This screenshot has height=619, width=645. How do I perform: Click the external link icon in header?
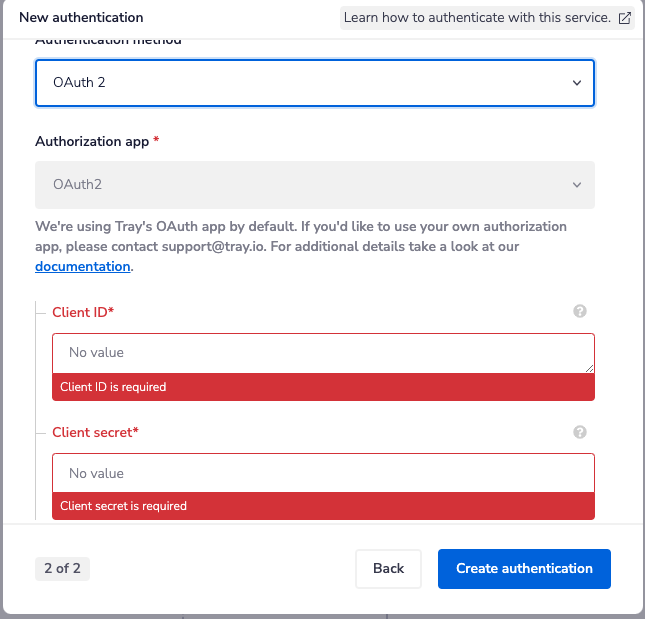point(625,18)
